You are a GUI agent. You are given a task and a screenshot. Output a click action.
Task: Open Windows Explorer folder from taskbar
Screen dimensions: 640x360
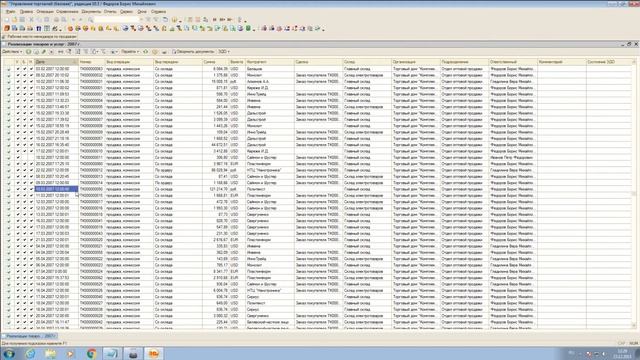pyautogui.click(x=51, y=353)
